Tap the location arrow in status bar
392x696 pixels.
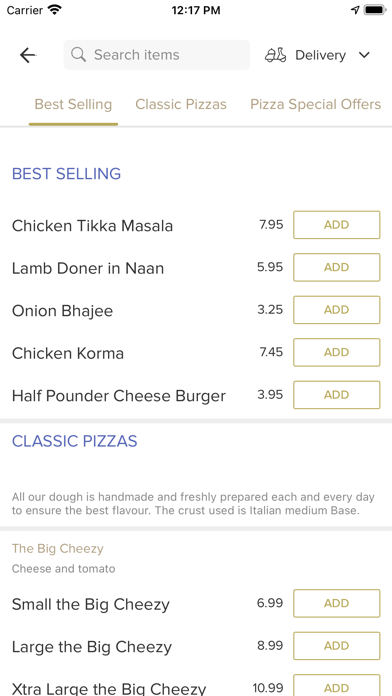tap(355, 10)
